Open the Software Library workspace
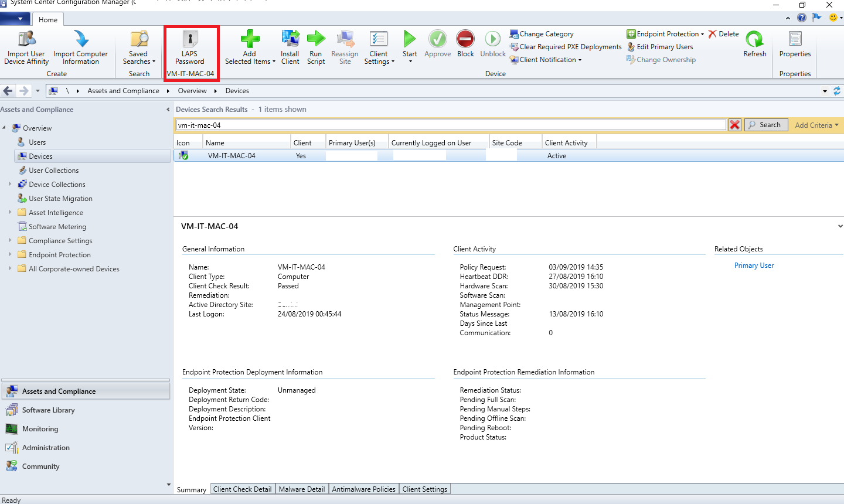Screen dimensions: 844x504 coord(48,410)
